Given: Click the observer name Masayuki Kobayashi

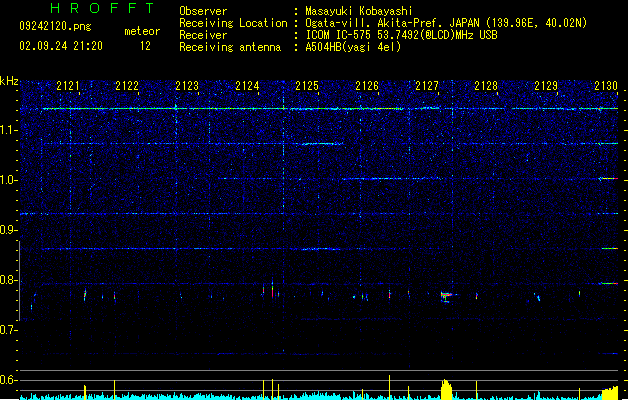Looking at the screenshot, I should click(359, 11).
